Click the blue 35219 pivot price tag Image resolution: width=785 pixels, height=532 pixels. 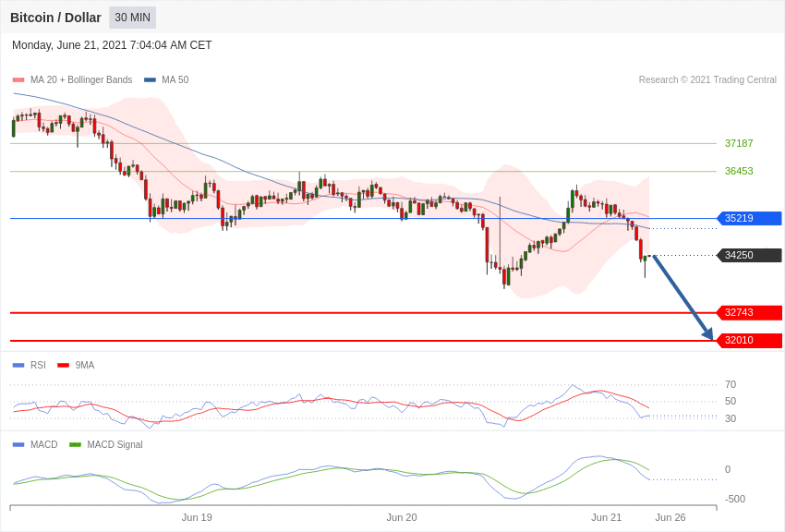coord(749,218)
